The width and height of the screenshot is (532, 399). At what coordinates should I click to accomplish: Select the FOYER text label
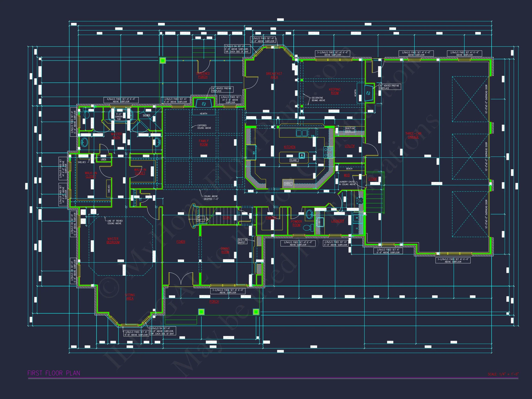[181, 242]
